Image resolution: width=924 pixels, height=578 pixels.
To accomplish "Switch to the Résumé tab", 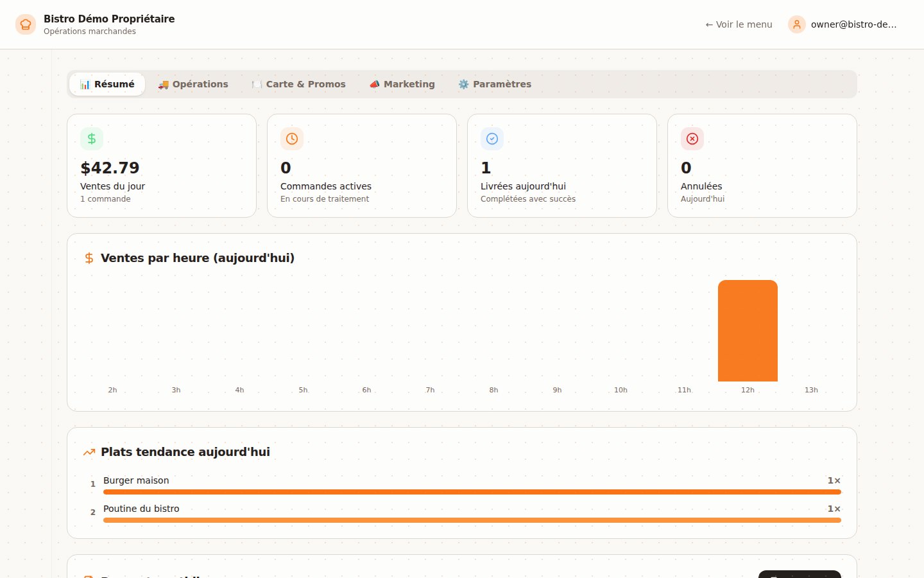I will click(x=107, y=84).
